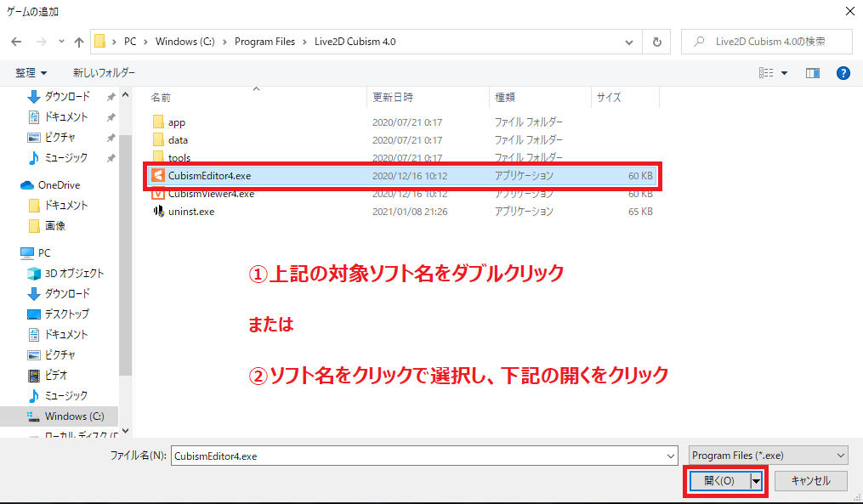Click the uninst.exe installer icon
The width and height of the screenshot is (863, 504).
click(x=158, y=212)
